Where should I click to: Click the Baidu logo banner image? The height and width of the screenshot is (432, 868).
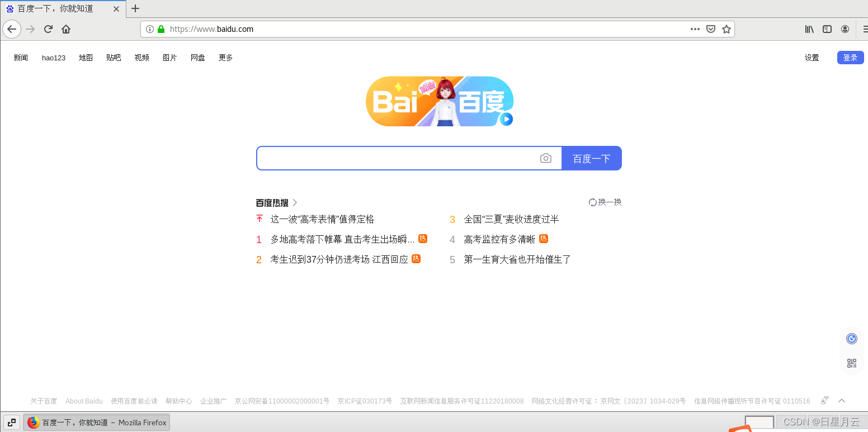439,101
